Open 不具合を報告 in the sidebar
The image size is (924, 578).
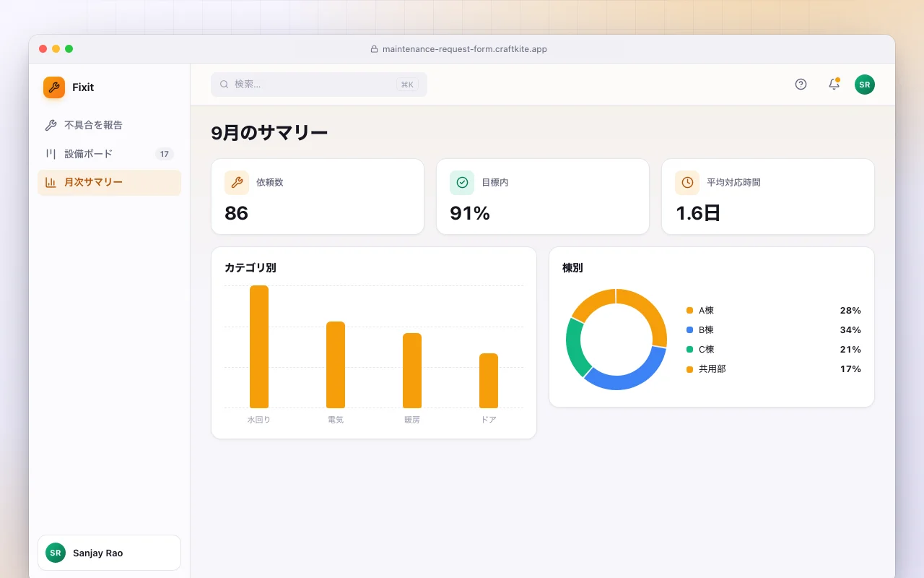click(x=109, y=125)
